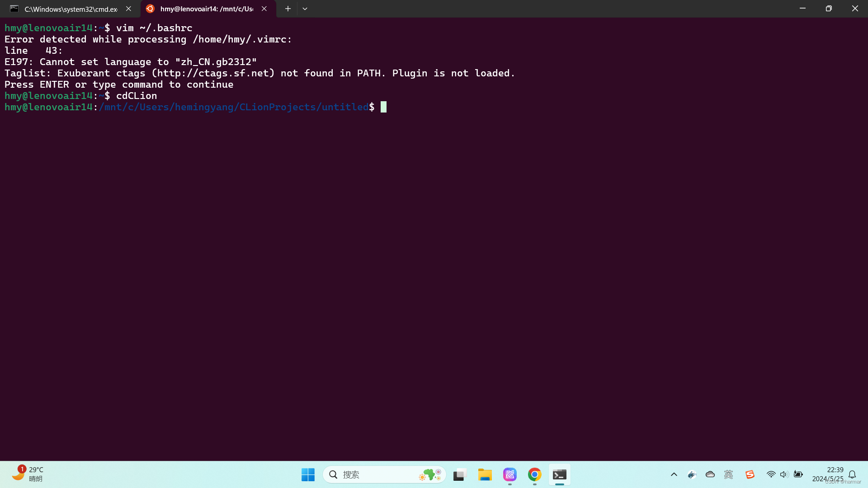Open File Explorer from taskbar
Viewport: 868px width, 488px height.
485,474
